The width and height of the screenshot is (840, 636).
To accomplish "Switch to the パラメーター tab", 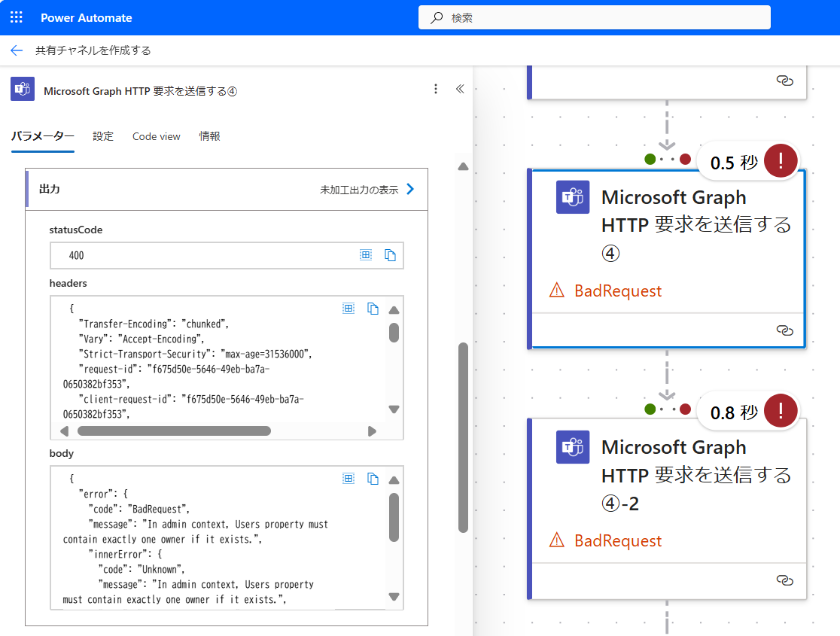I will point(43,136).
